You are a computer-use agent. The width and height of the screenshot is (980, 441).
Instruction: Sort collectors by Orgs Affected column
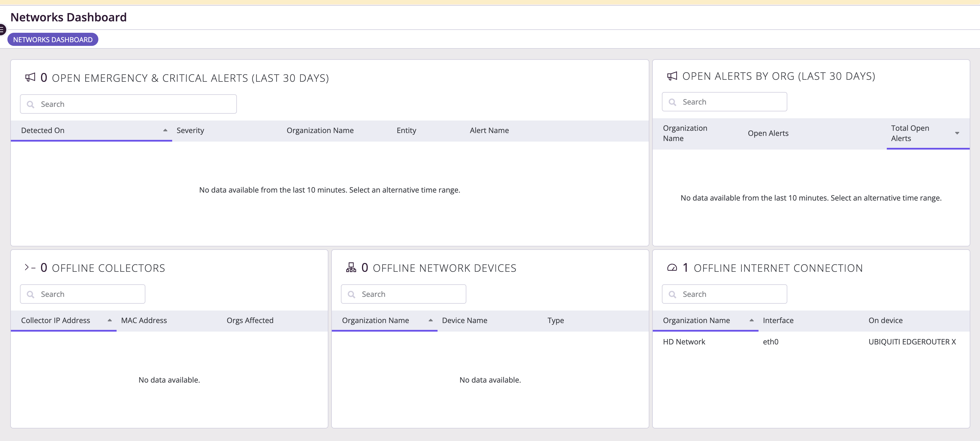click(x=250, y=320)
